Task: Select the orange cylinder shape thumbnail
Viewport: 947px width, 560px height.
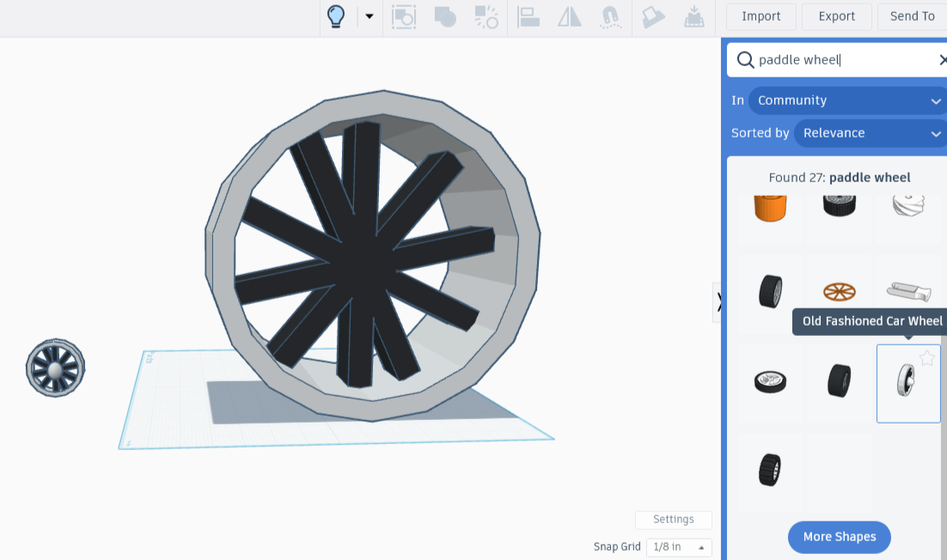Action: (770, 209)
